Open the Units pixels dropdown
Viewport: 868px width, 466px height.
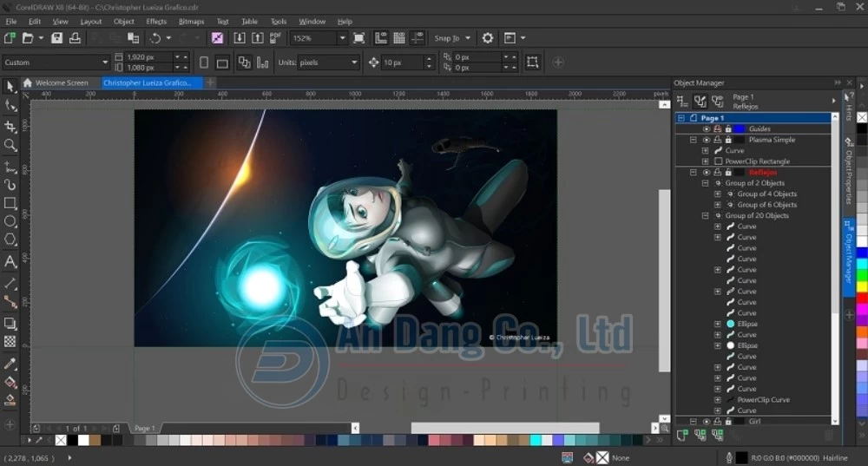pos(354,62)
